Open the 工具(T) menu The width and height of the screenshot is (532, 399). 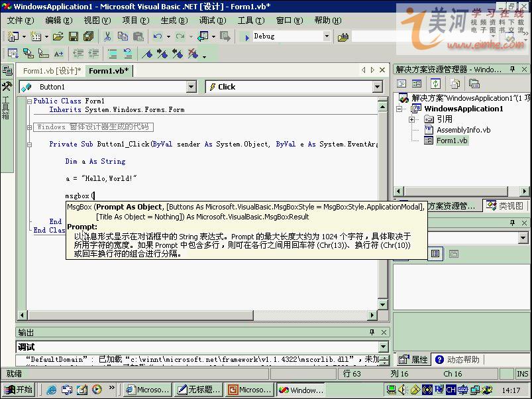(251, 21)
